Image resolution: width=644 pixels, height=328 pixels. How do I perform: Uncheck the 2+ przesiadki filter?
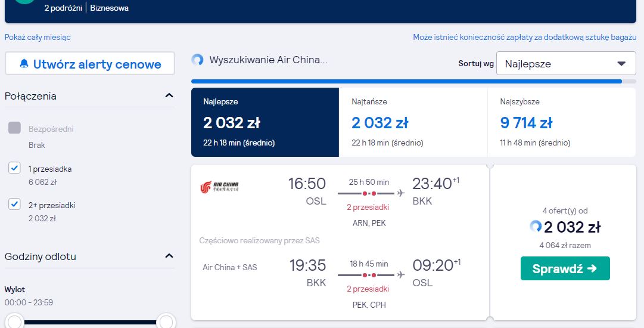14,204
